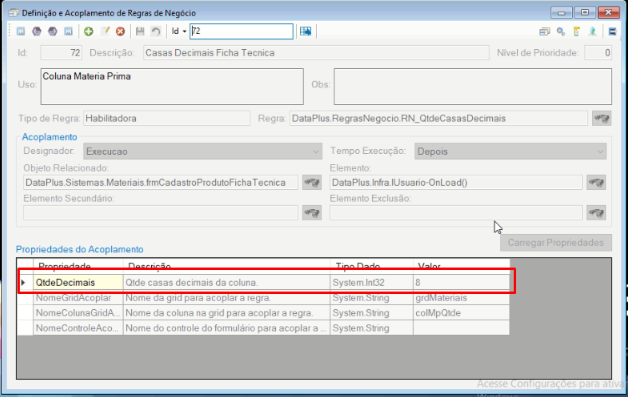Click the Descrição grid column header

coord(227,266)
